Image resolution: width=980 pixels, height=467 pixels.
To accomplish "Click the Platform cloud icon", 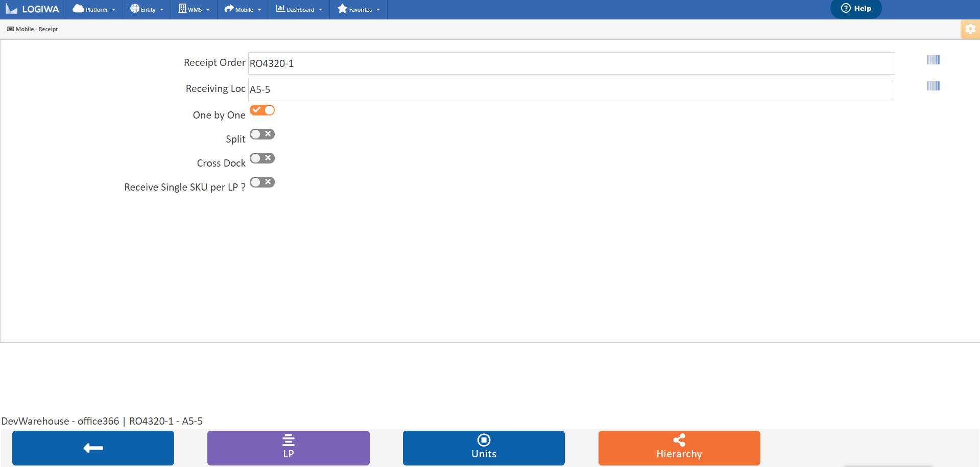I will [78, 9].
